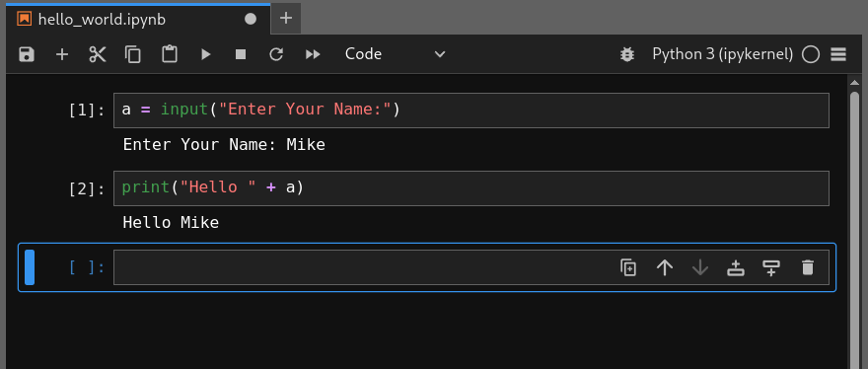Screen dimensions: 868x369
Task: Insert a cell above the active cell
Action: (x=736, y=267)
